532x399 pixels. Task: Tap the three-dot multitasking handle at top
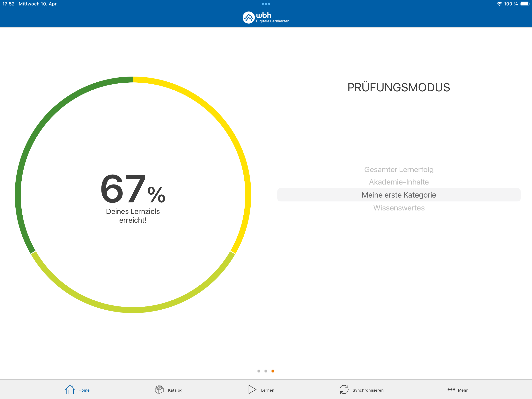[266, 4]
